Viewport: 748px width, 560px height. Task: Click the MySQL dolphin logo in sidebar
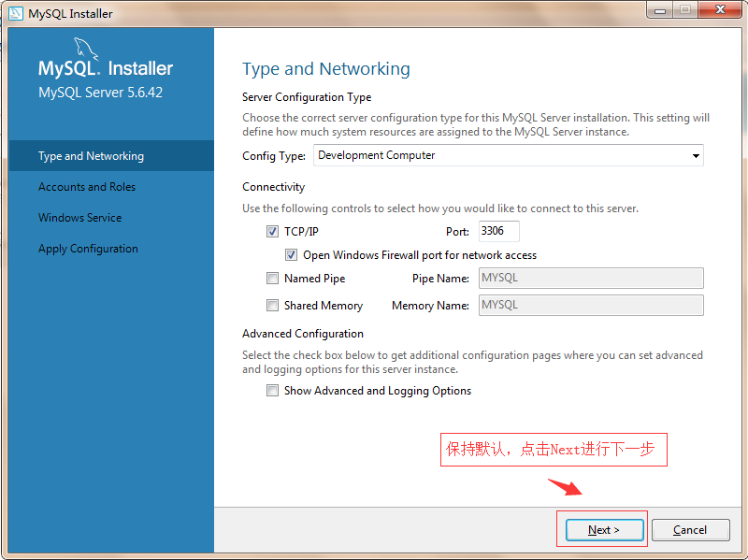pos(86,50)
